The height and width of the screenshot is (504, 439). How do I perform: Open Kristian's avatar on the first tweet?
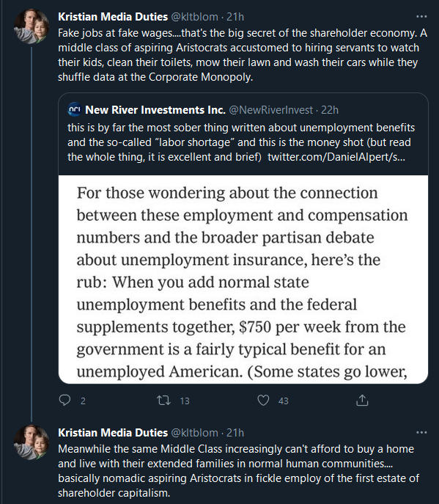click(x=32, y=26)
